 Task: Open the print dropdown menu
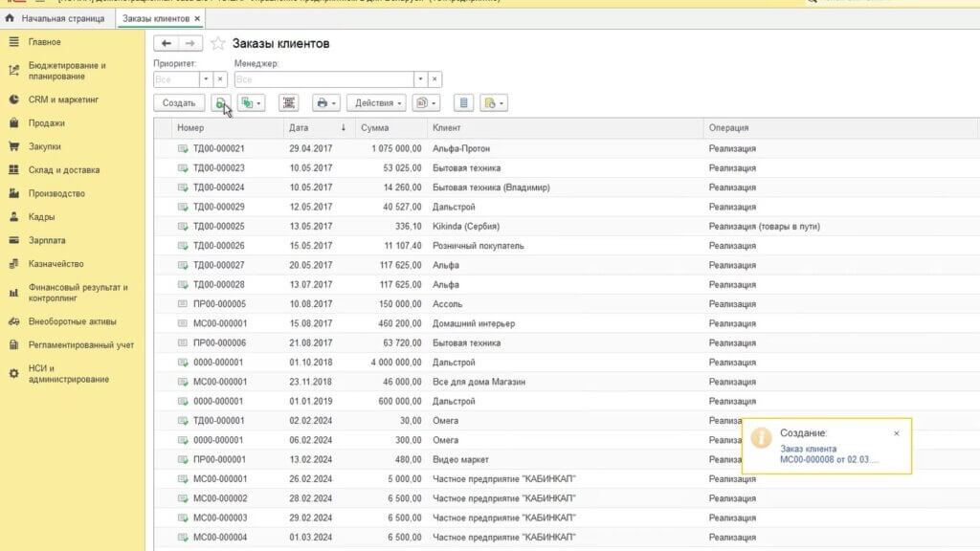326,103
